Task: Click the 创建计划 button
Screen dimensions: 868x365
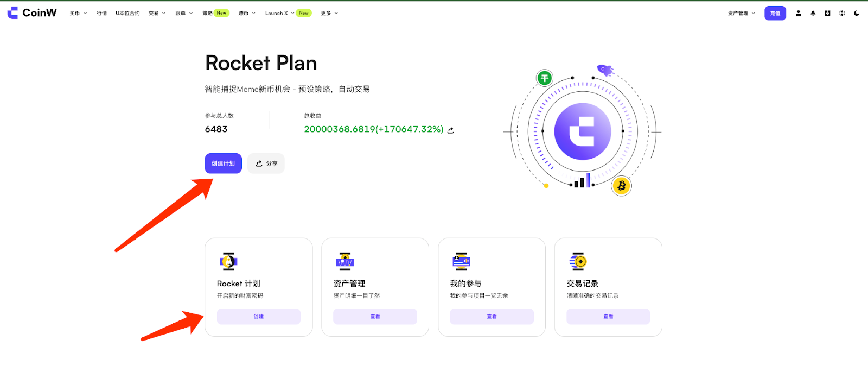Action: click(x=223, y=163)
